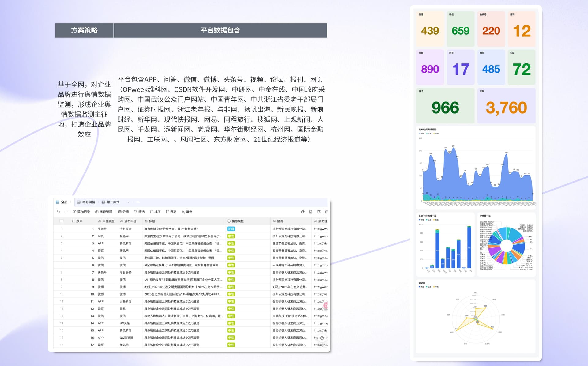
Task: Open the 平台类型 column sort dropdown
Action: click(100, 221)
